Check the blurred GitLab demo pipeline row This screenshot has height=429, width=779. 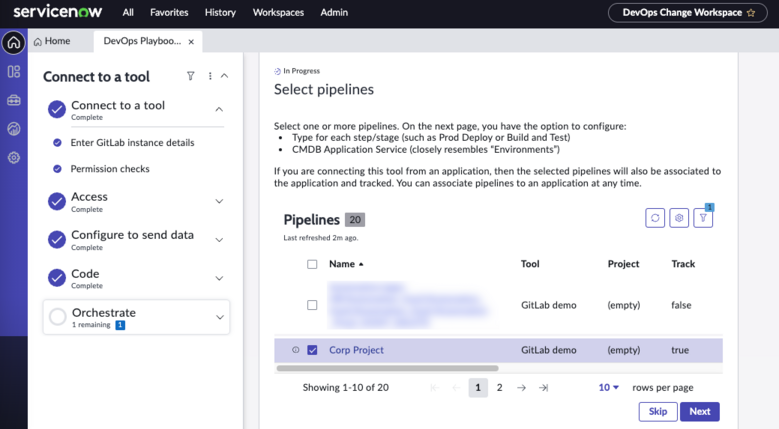point(312,305)
